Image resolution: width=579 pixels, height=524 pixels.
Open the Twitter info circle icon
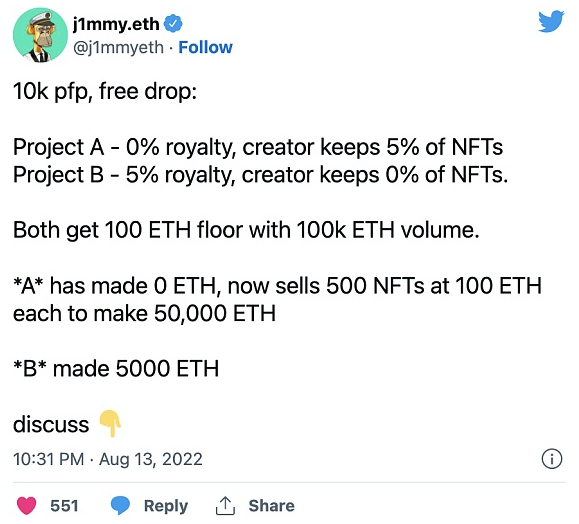click(x=552, y=459)
